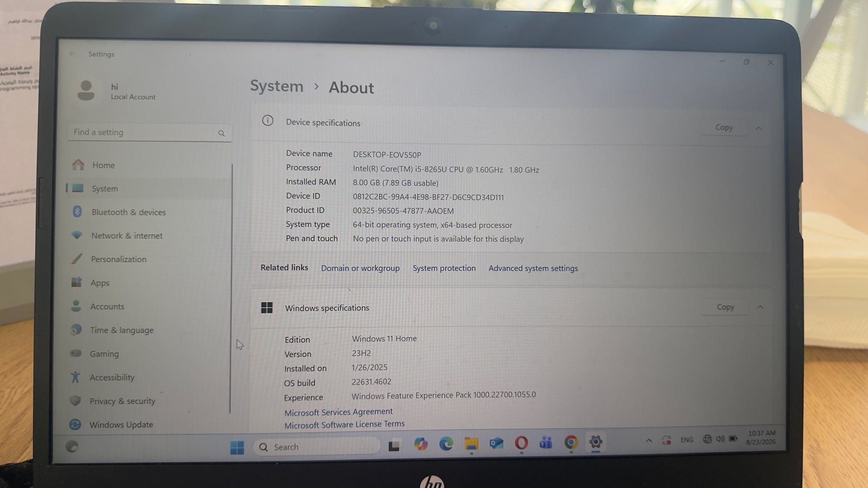Click the installed-on date 1/26/2025
Viewport: 868px width, 488px height.
[369, 367]
